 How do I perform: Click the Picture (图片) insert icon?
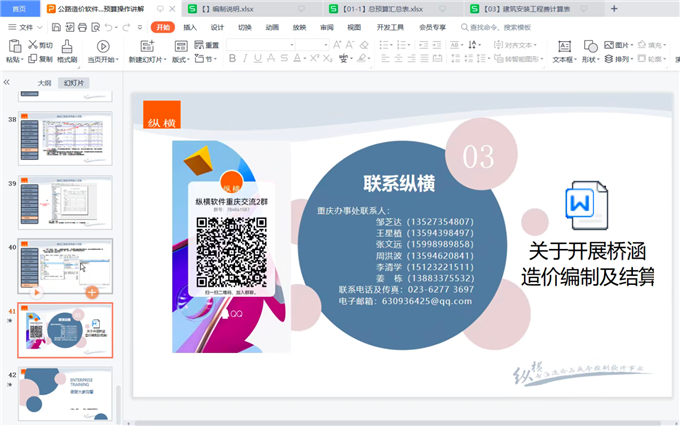(609, 45)
